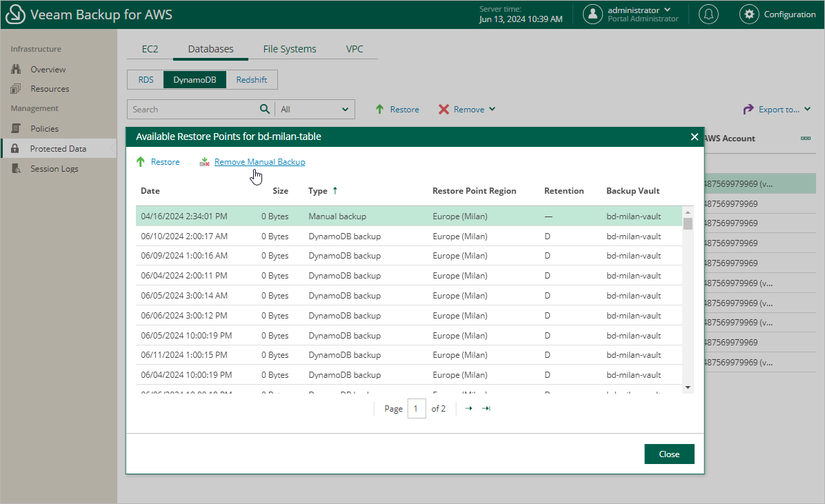Select the 06/05/2024 10:00:19 PM row
Viewport: 825px width, 504px height.
pos(409,336)
